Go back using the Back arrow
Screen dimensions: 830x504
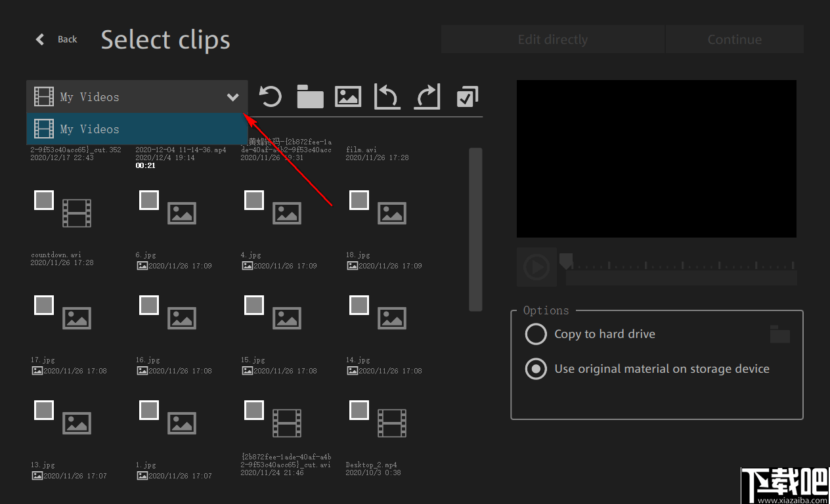point(39,39)
